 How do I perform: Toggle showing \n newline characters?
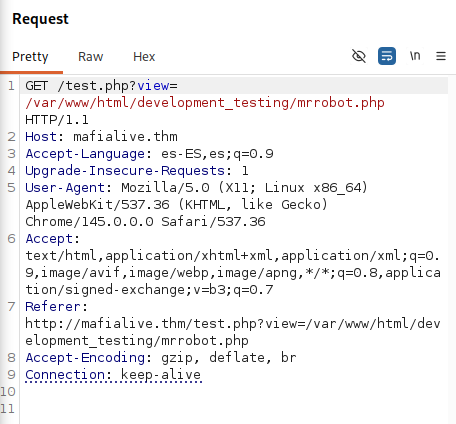(x=415, y=56)
